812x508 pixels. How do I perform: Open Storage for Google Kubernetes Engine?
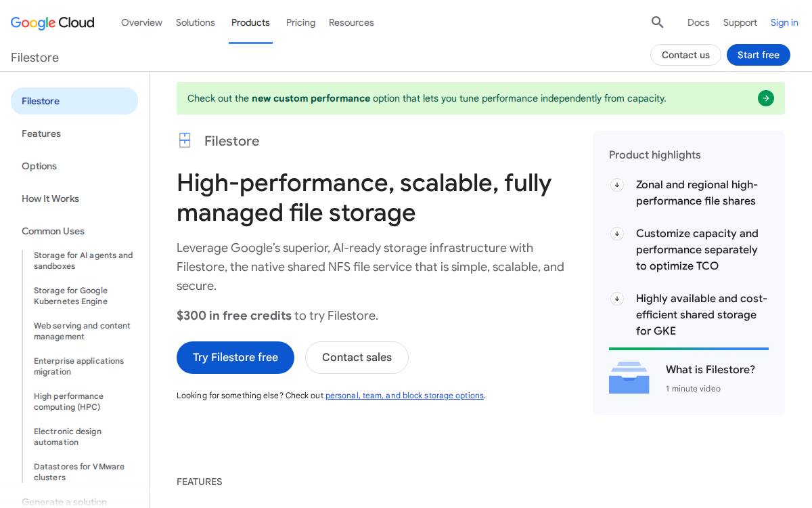click(x=71, y=296)
